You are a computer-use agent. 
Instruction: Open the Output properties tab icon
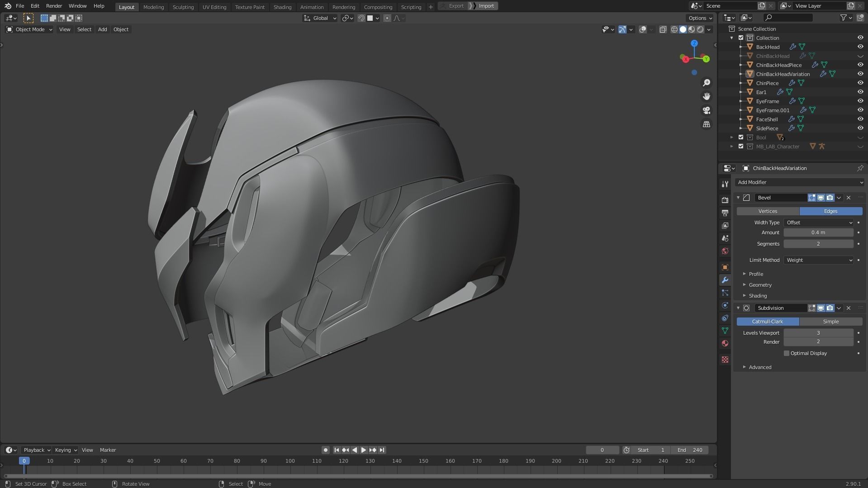point(725,213)
